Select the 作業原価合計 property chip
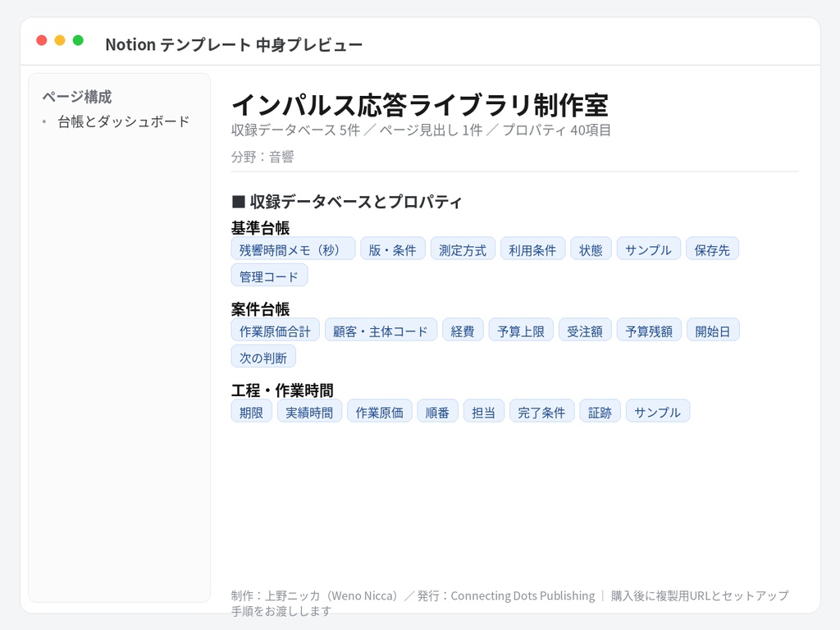The image size is (840, 630). tap(276, 330)
